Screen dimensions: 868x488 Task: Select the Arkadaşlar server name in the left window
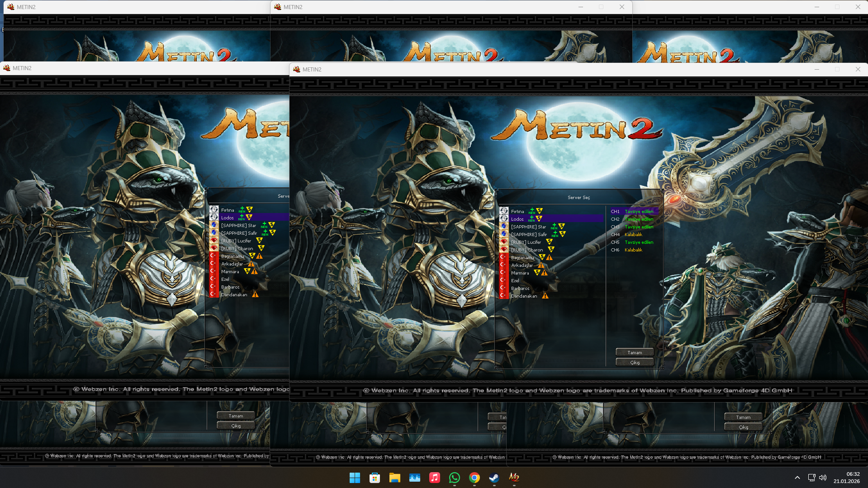coord(232,264)
